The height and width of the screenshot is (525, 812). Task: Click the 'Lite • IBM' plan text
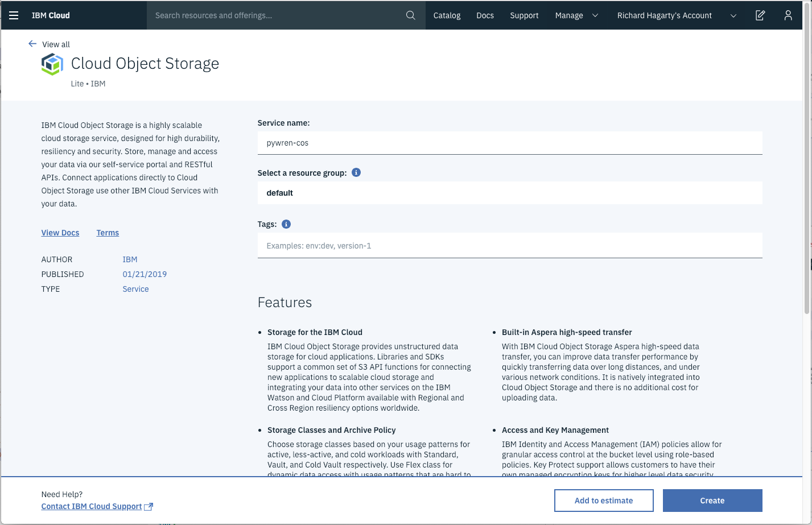[88, 84]
